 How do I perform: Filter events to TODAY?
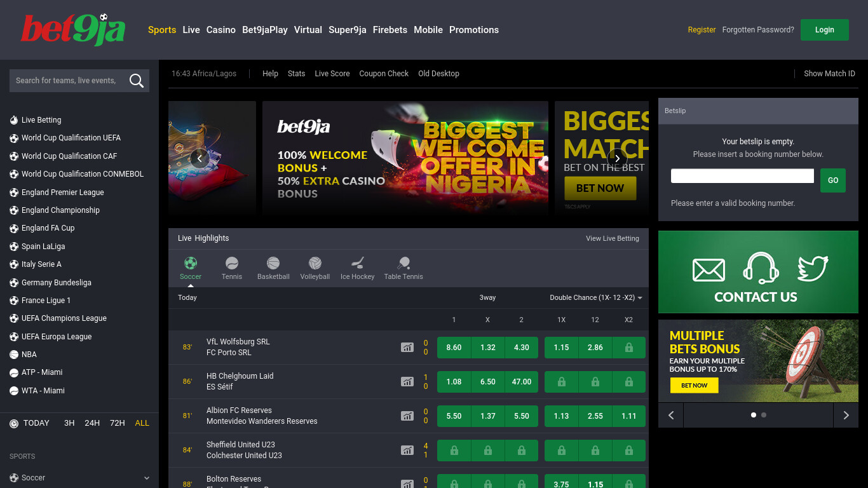pos(36,423)
